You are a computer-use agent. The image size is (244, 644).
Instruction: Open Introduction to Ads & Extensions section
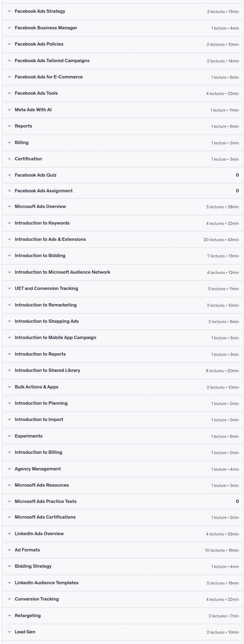(x=123, y=239)
